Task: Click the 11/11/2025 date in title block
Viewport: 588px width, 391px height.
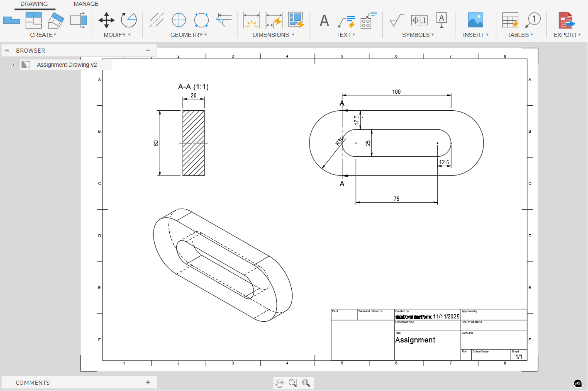Action: coord(446,316)
